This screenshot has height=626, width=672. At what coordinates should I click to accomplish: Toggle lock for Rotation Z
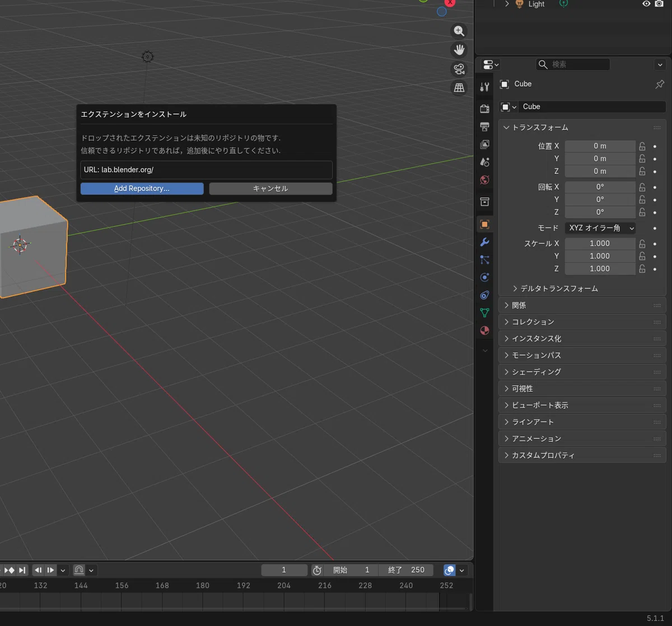[642, 212]
